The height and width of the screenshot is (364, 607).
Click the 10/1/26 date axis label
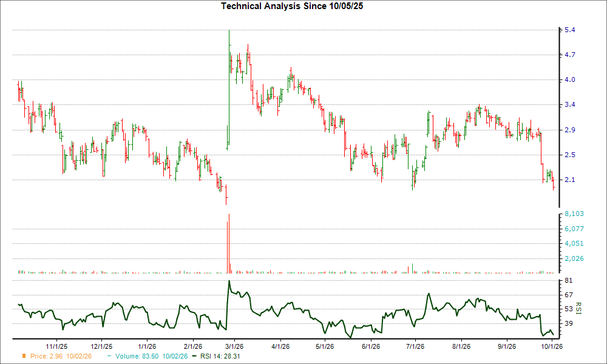(x=552, y=346)
